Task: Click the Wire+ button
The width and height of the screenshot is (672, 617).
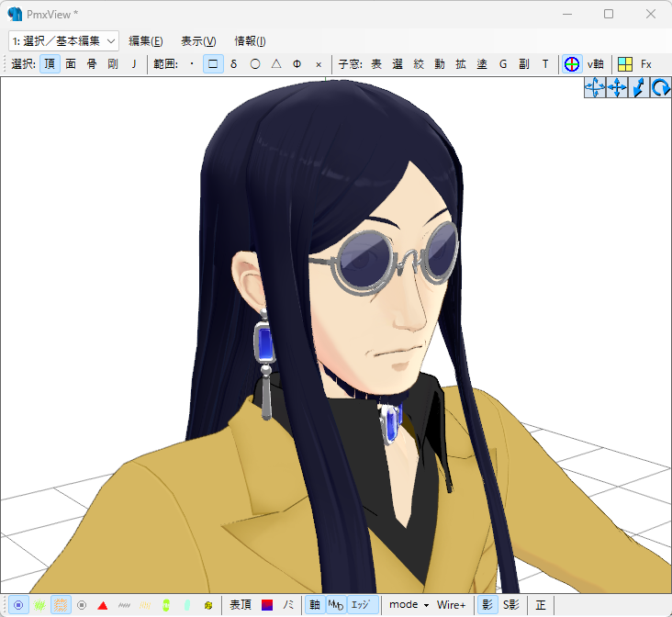Action: tap(451, 605)
